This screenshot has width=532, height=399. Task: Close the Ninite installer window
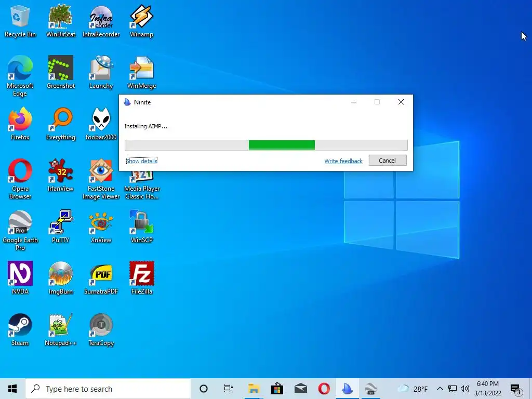coord(401,102)
